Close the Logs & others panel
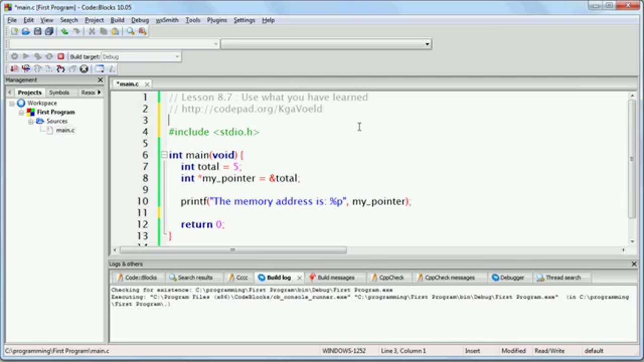This screenshot has width=644, height=362. (x=634, y=264)
